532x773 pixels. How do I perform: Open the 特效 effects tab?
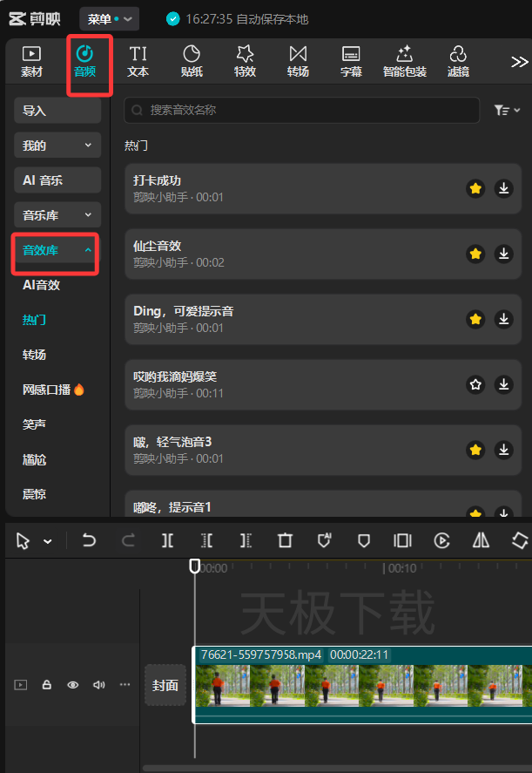click(245, 61)
